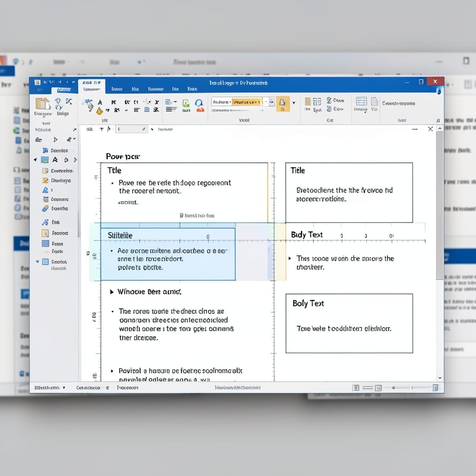The image size is (476, 476).
Task: Click the "Pour pcs" heading above text boxes
Action: pos(123,157)
